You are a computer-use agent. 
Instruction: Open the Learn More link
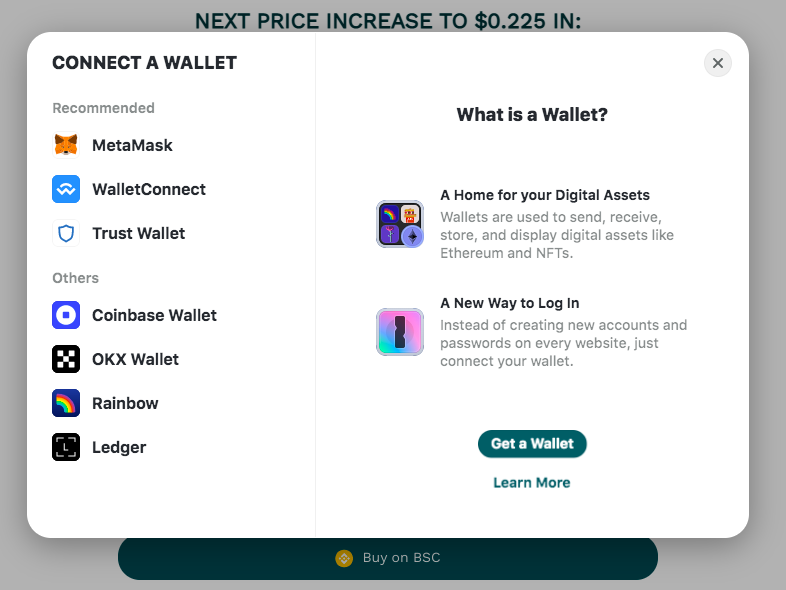click(532, 482)
